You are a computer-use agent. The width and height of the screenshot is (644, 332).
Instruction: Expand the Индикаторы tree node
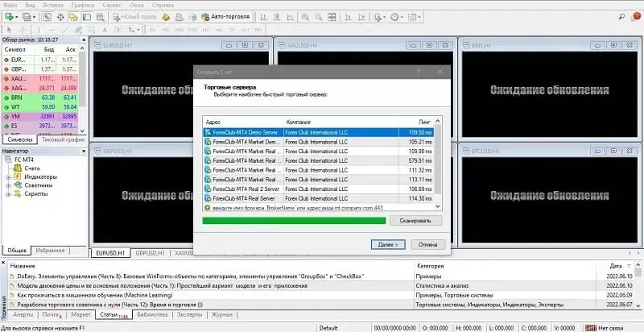click(x=8, y=177)
